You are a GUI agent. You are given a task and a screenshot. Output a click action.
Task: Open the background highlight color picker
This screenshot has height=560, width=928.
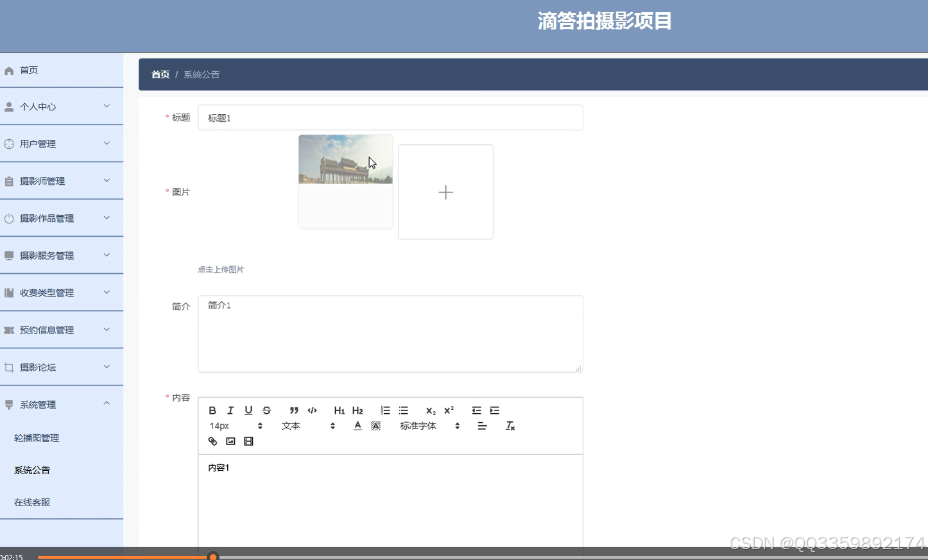(376, 426)
